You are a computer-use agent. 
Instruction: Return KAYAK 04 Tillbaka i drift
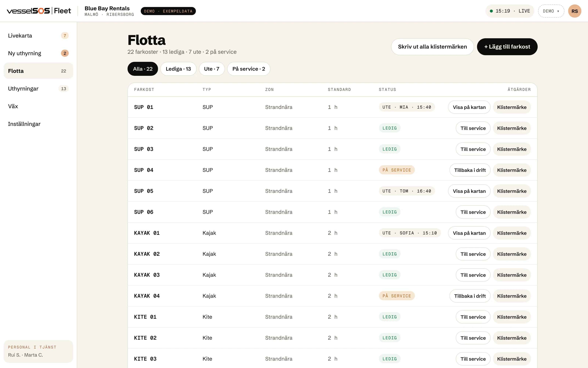point(470,296)
